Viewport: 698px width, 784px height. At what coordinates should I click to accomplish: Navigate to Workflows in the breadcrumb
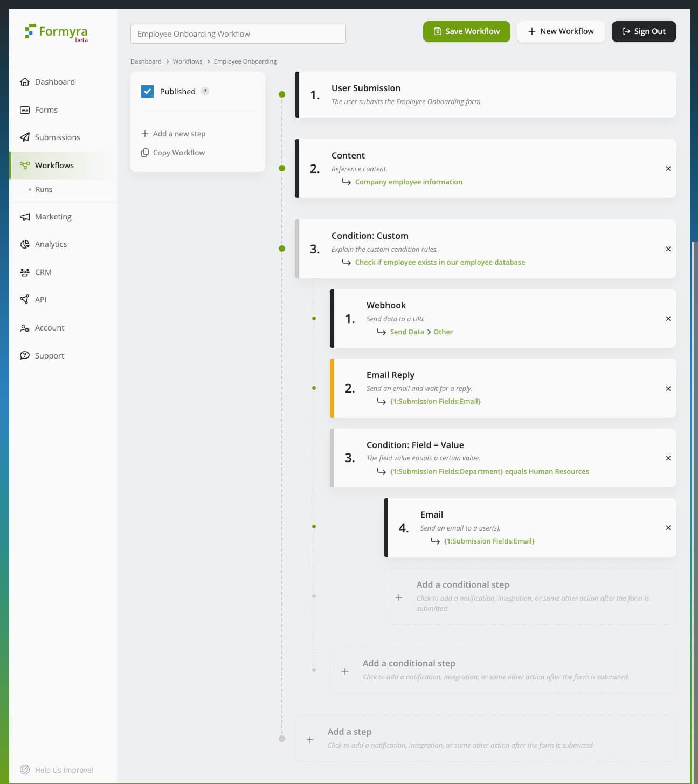click(x=188, y=61)
